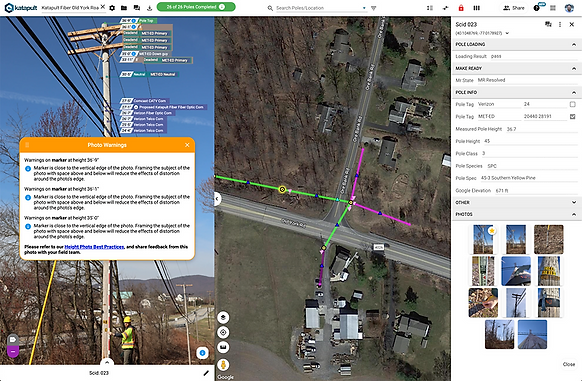Close the Photo Warnings dialog

pos(187,145)
